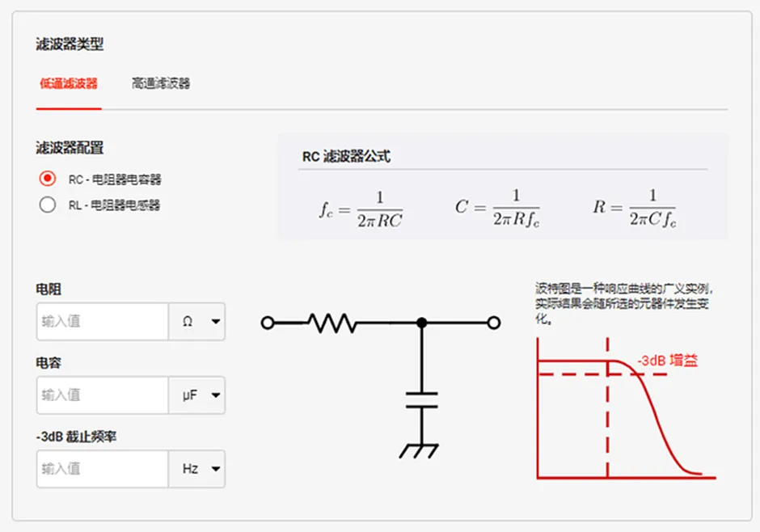Click the junction dot in the circuit diagram

pos(421,322)
